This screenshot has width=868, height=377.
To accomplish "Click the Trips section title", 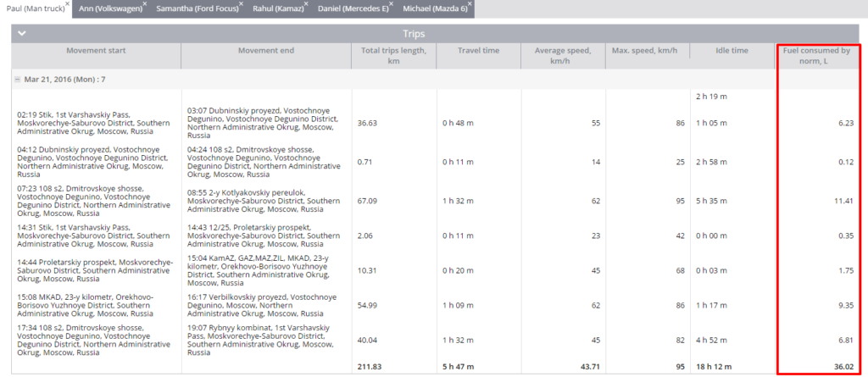I will 414,34.
